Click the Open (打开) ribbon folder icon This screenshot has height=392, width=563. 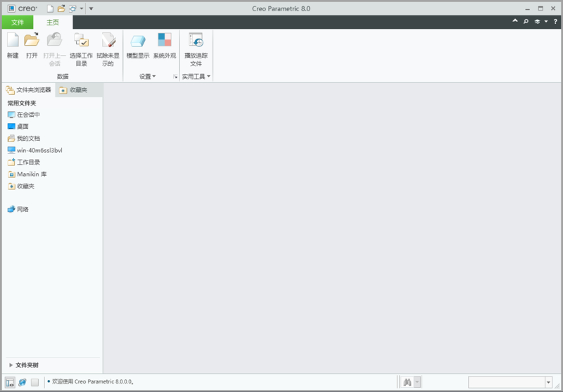pos(32,39)
